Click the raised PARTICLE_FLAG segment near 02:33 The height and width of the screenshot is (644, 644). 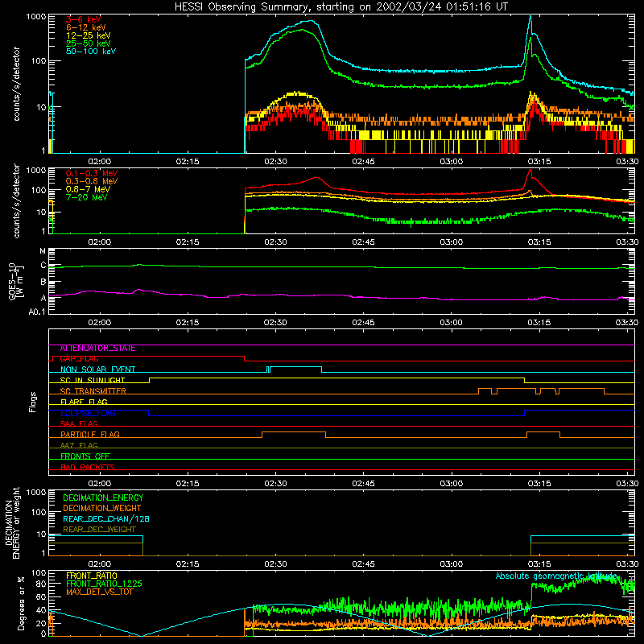click(294, 432)
